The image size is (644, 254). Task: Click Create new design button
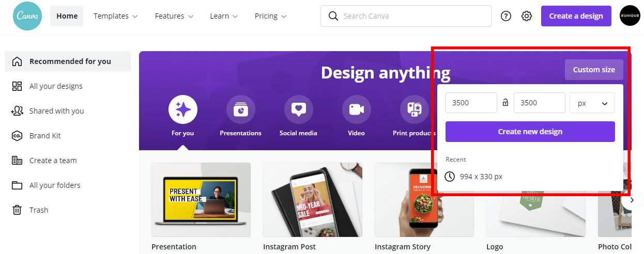(x=530, y=132)
